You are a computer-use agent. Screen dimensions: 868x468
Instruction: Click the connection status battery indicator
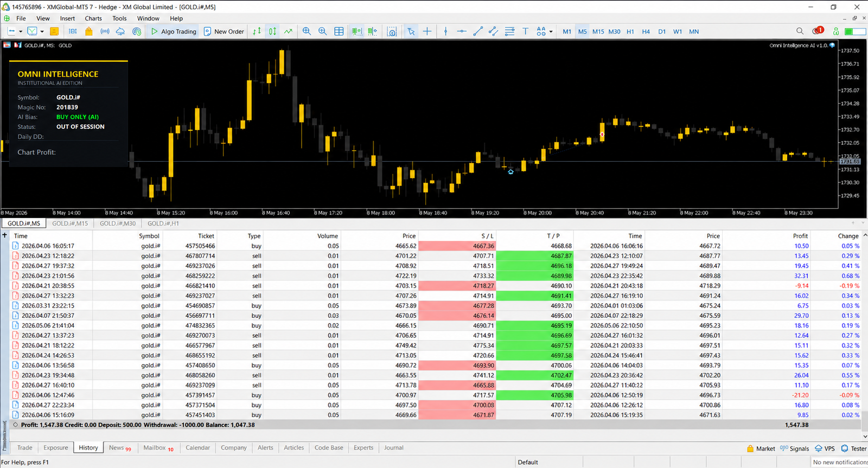pos(855,31)
